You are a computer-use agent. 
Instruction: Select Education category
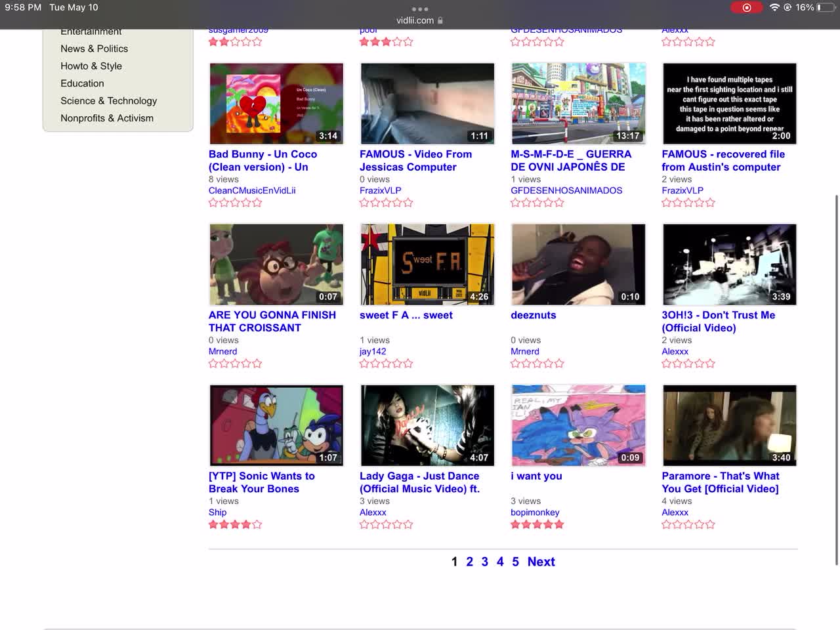[82, 83]
